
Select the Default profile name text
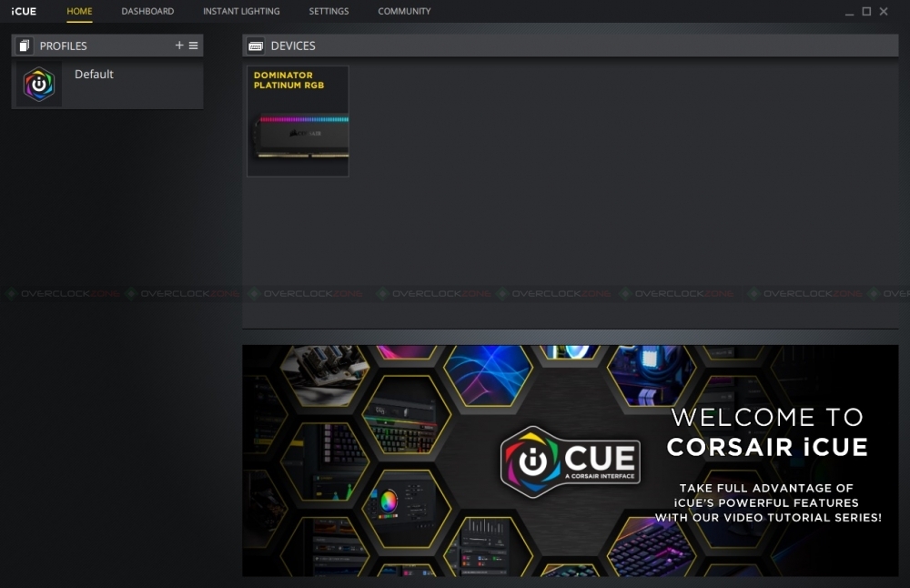[94, 75]
